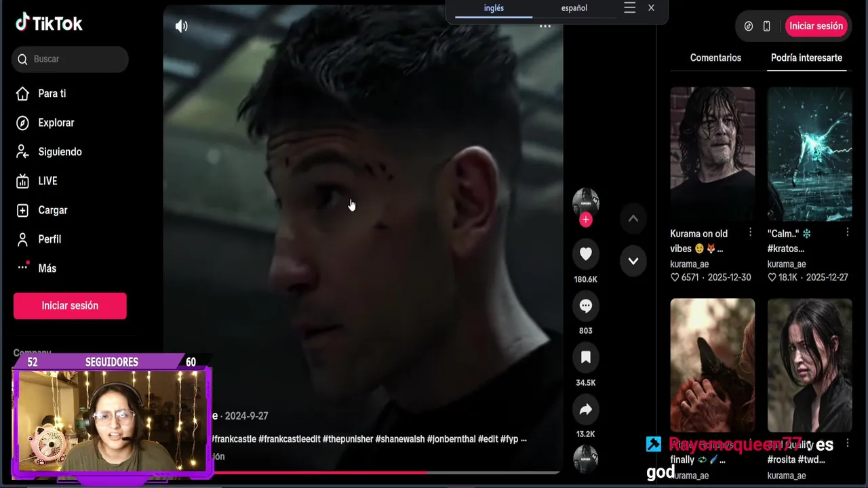This screenshot has width=868, height=488.
Task: Go to next video with down chevron
Action: point(633,261)
